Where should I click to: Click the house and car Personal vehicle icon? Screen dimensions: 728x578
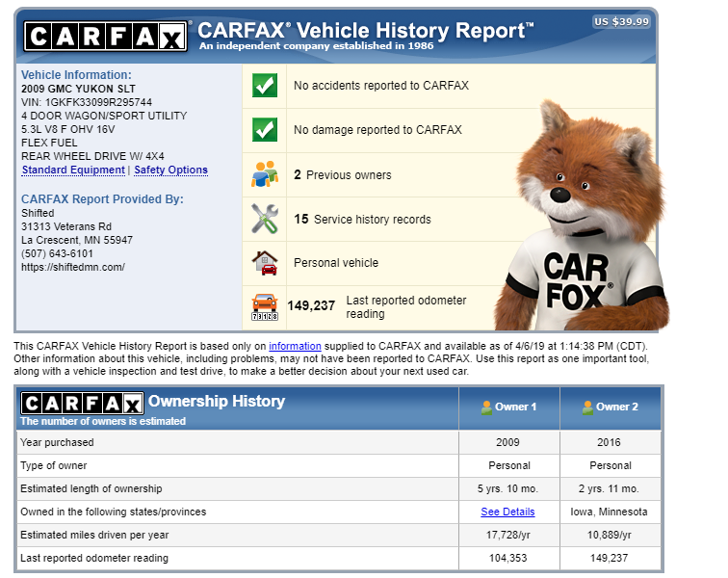[265, 263]
